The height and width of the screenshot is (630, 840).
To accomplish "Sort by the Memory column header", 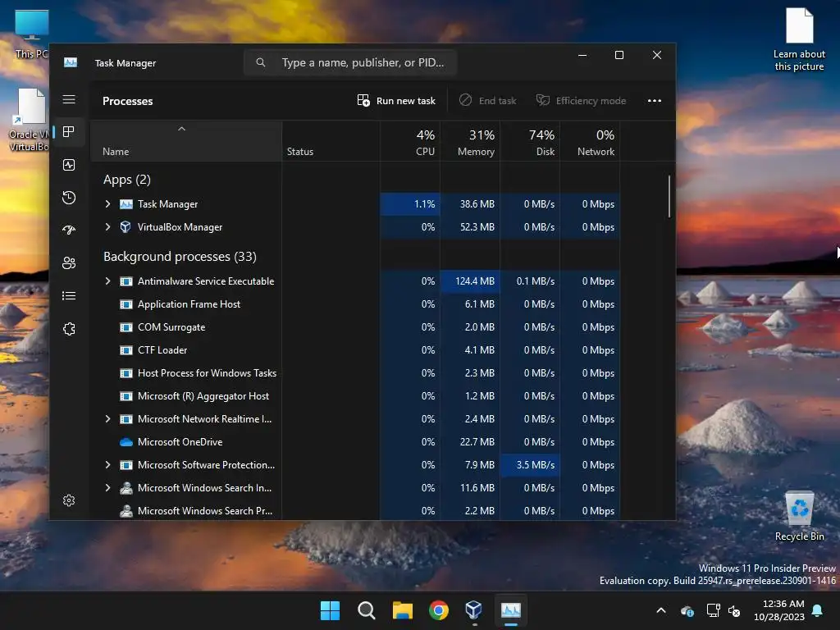I will coord(470,142).
